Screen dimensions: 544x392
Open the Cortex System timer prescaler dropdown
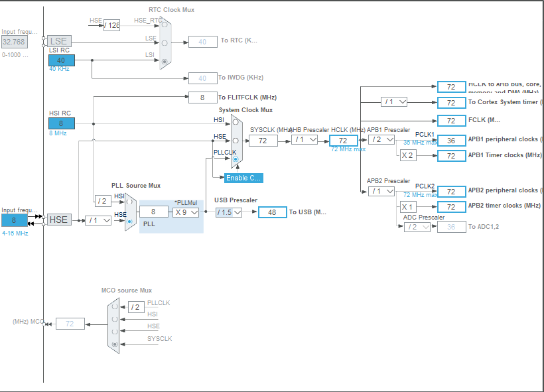click(x=395, y=102)
